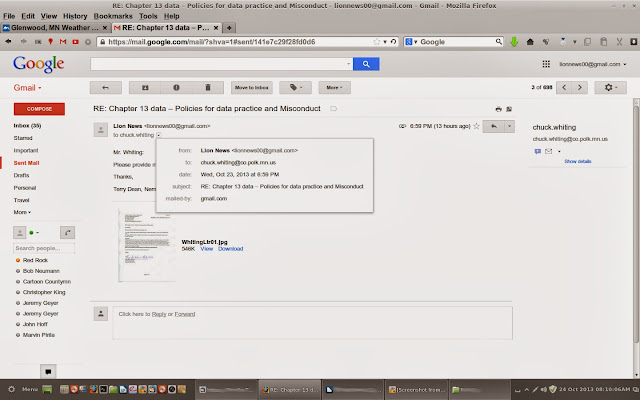Open the Gmail product dropdown

click(x=27, y=88)
